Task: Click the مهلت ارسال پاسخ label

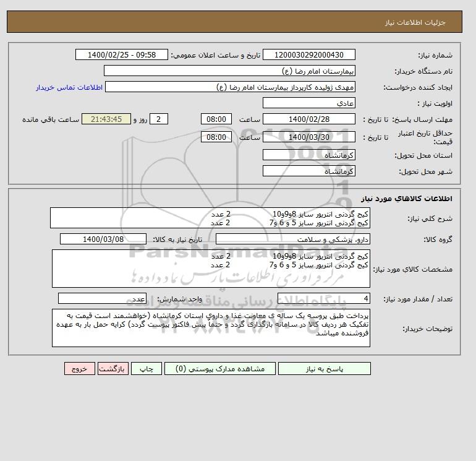Action: click(x=423, y=119)
